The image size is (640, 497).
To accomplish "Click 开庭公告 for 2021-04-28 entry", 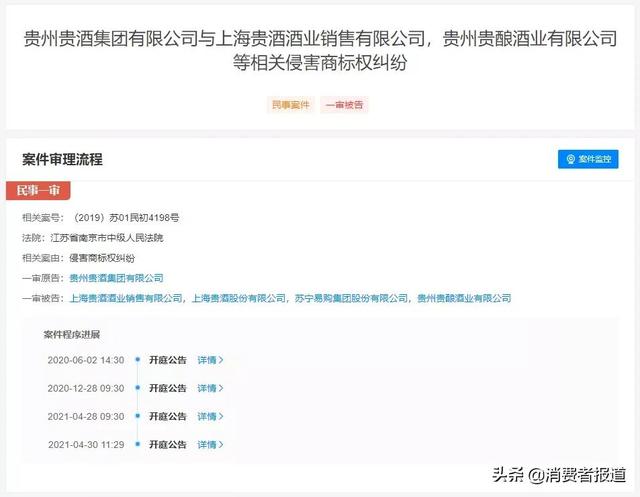I will click(x=168, y=416).
